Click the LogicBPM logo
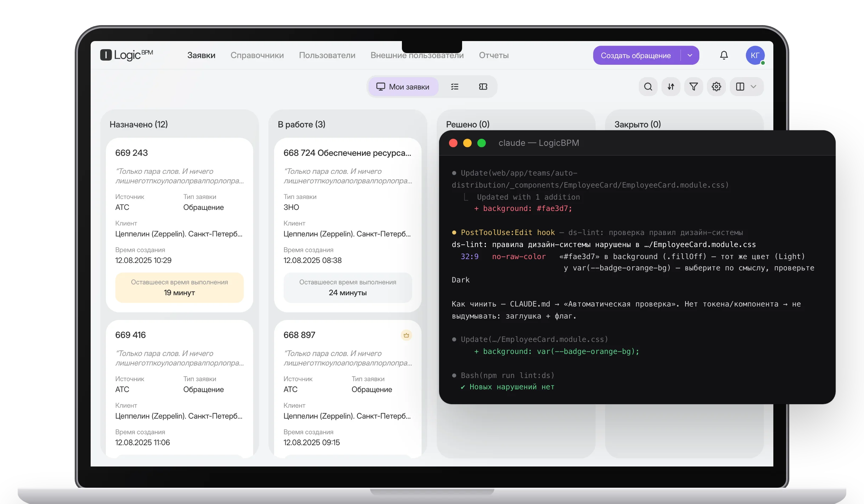Viewport: 864px width, 504px height. click(126, 55)
